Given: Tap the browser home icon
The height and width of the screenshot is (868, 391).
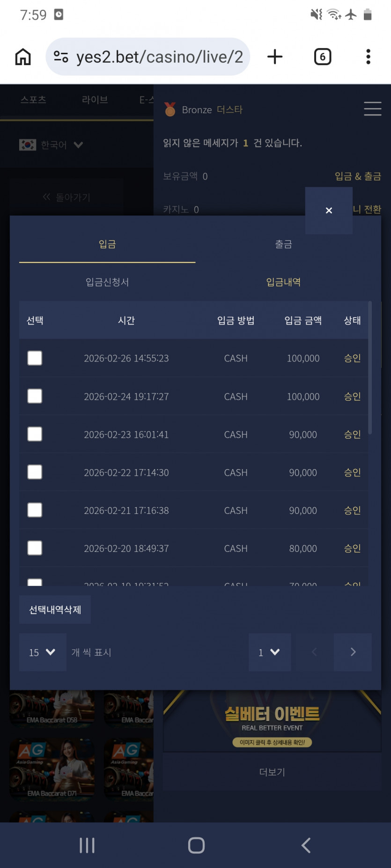Looking at the screenshot, I should [x=23, y=57].
